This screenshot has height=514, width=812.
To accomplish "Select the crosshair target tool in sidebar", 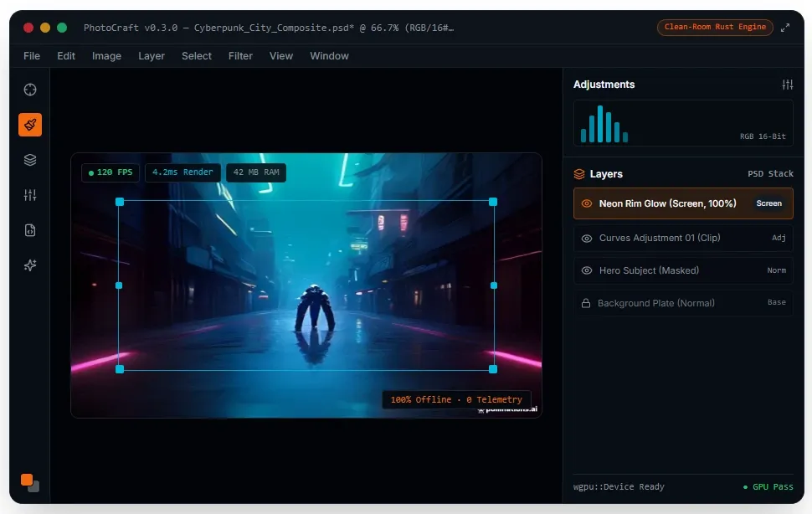I will click(30, 90).
